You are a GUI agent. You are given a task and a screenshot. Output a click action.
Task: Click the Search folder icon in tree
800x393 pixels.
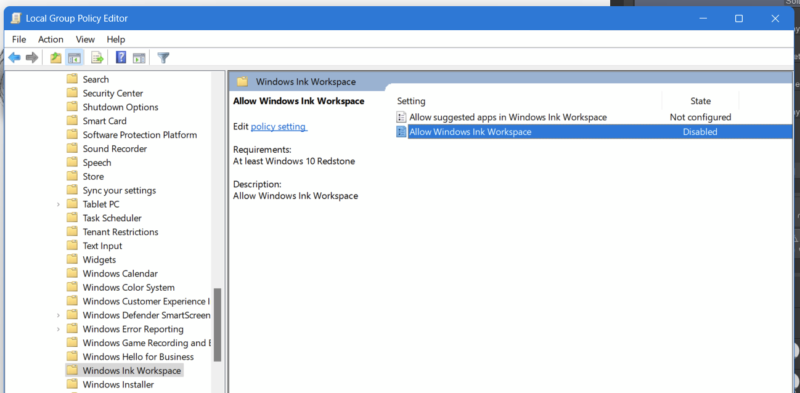point(72,79)
